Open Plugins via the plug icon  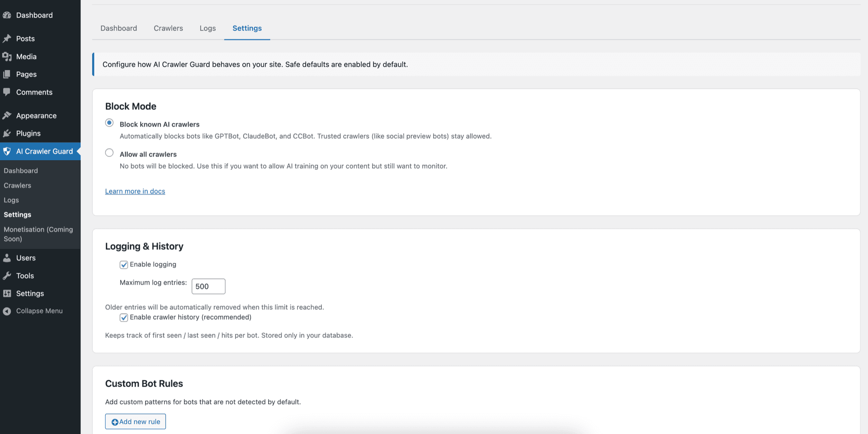pos(7,133)
